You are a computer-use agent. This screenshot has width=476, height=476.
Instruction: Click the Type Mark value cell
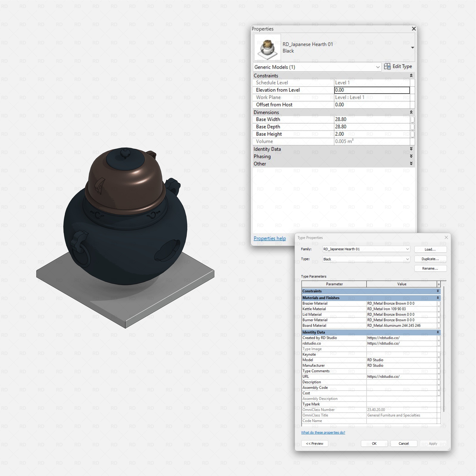click(401, 404)
